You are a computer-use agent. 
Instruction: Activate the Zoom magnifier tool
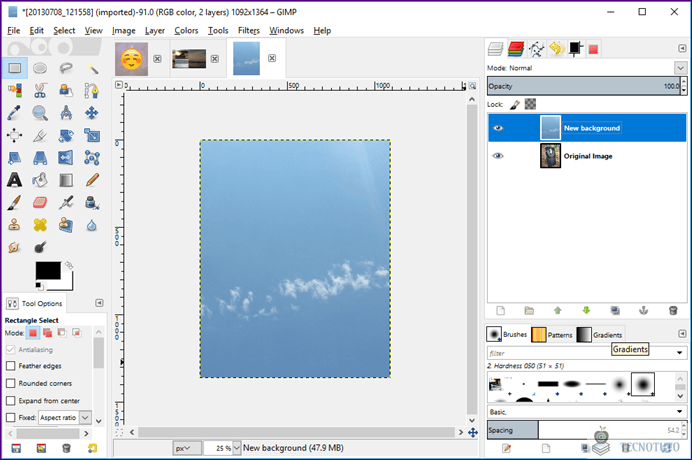point(40,113)
